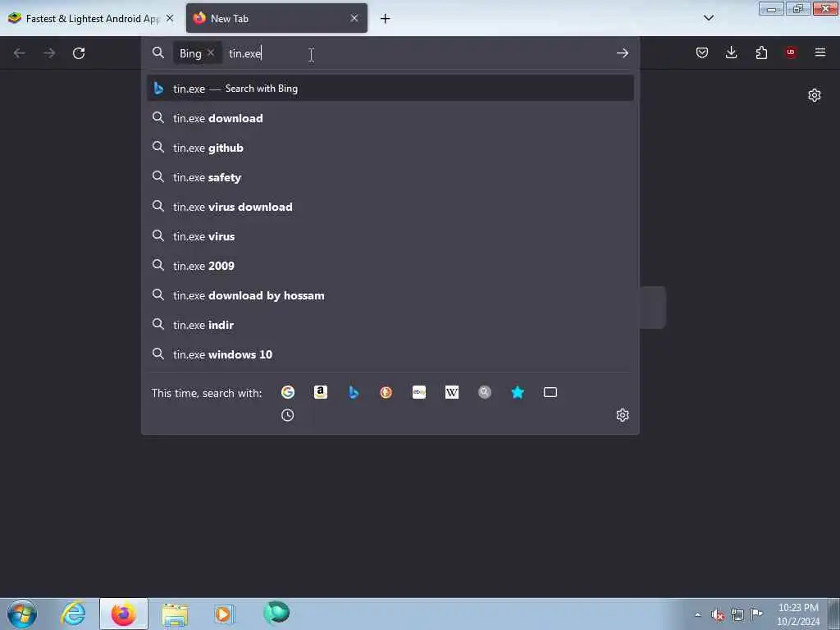
Task: Open the Downloads panel
Action: pos(731,52)
